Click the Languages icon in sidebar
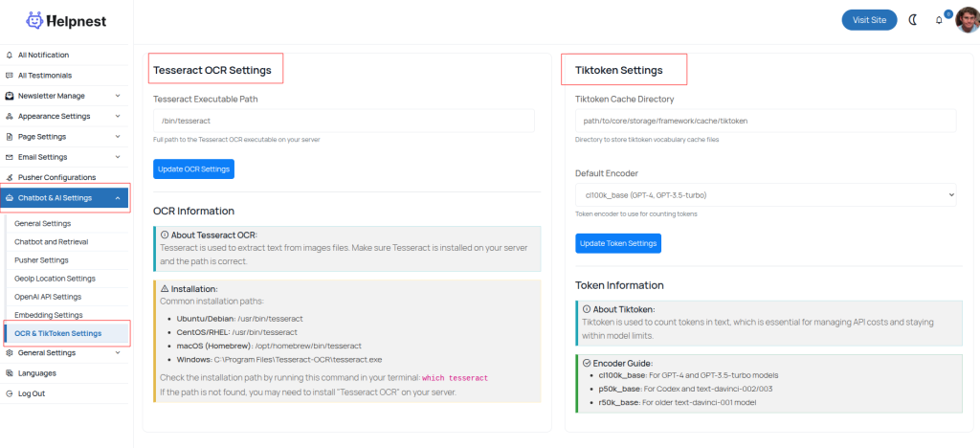 coord(10,373)
